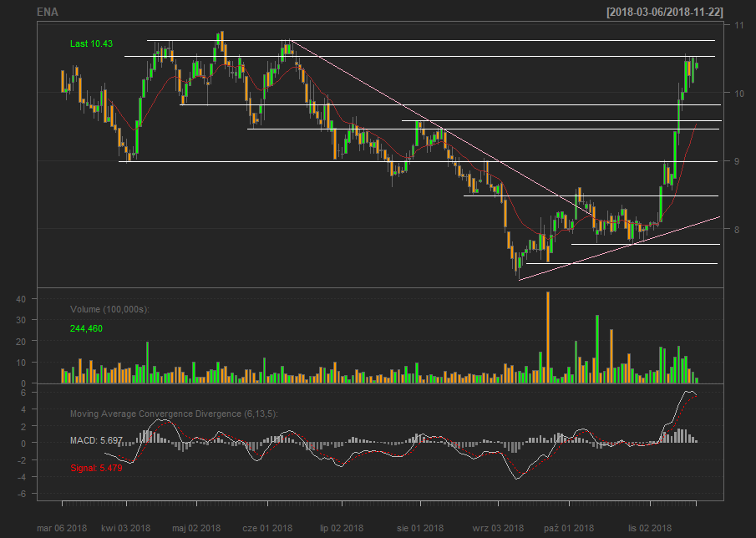Click the 'sie 01 2018' date label
The height and width of the screenshot is (538, 756).
[420, 528]
